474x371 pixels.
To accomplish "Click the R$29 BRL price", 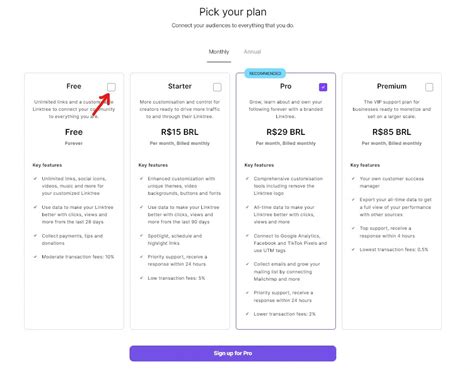I will (x=286, y=132).
